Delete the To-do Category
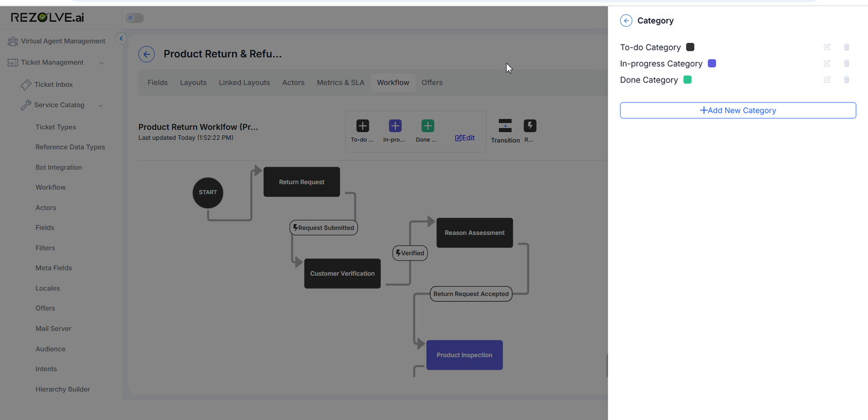The height and width of the screenshot is (420, 868). click(x=847, y=47)
